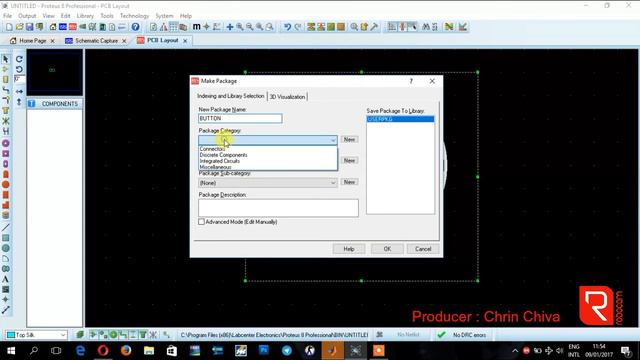Click the Package Description text box

pos(278,208)
